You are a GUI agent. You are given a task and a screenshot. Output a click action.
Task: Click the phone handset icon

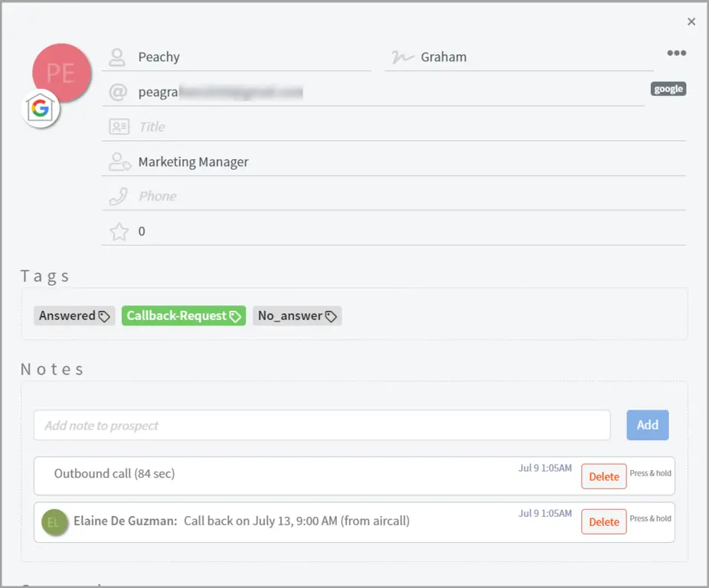pyautogui.click(x=119, y=196)
